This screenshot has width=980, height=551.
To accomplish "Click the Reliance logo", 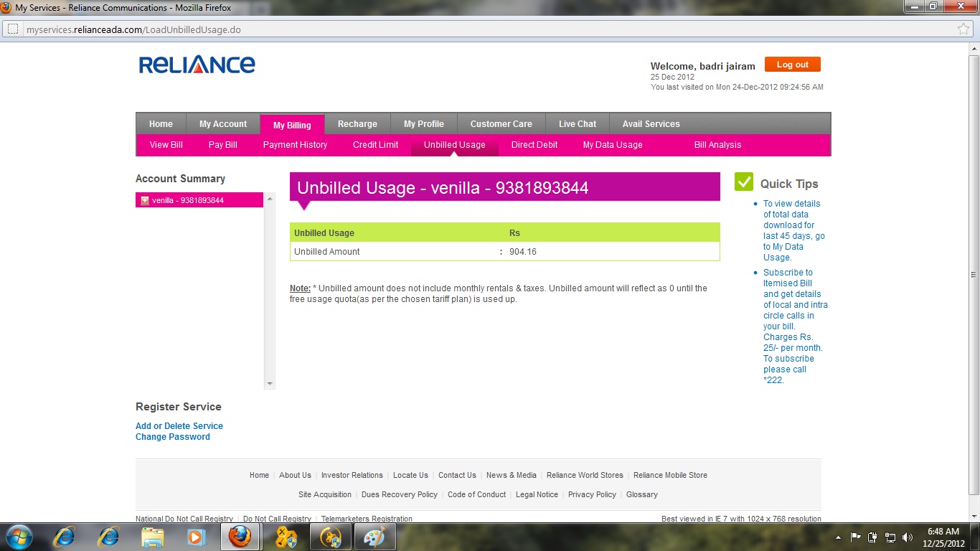I will (197, 65).
